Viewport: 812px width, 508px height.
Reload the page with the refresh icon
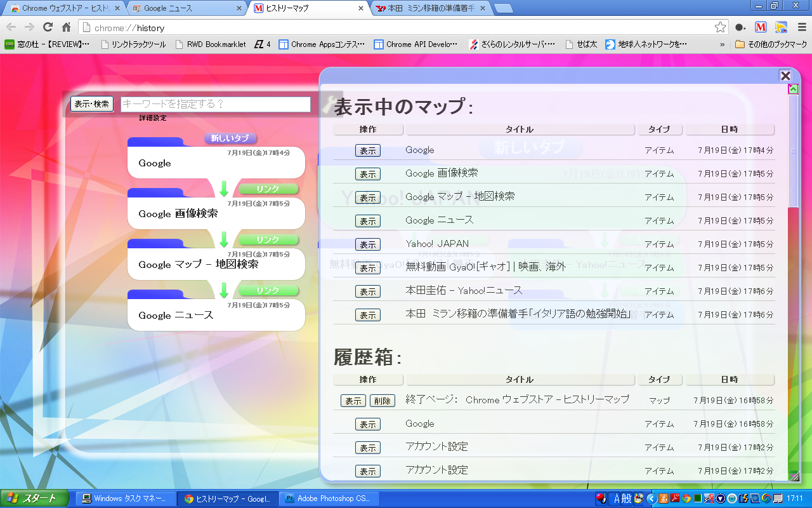[48, 27]
